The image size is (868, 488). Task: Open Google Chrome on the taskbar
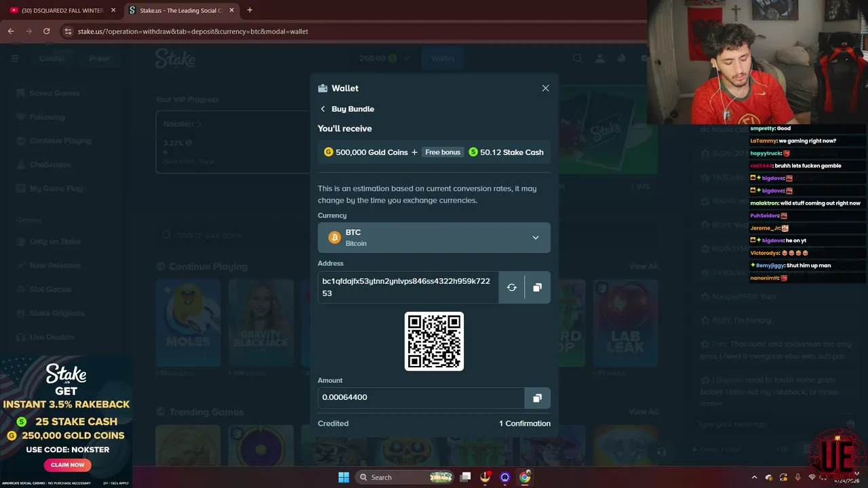525,477
